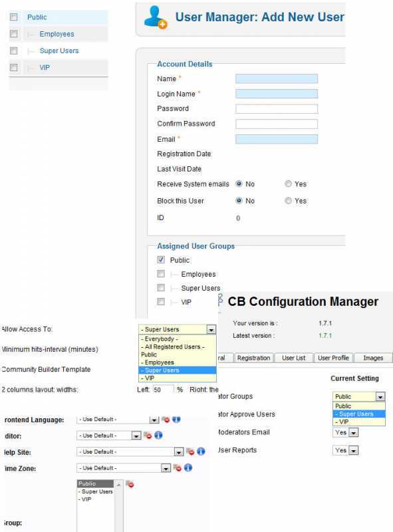Viewport: 393px width, 532px height.
Task: Choose Everybody in Allow Access list
Action: (177, 339)
